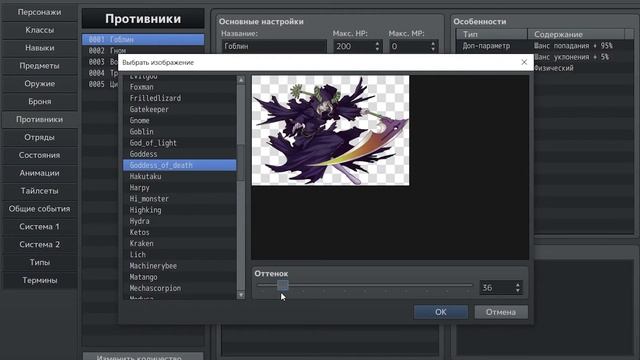Choose Frilledlizard image
This screenshot has width=640, height=360.
[180, 98]
